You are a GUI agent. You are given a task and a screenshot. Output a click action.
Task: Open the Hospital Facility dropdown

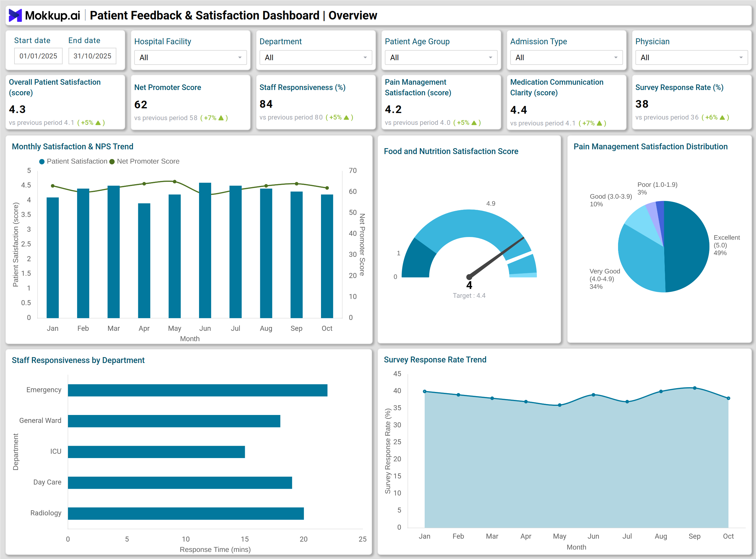(x=190, y=58)
